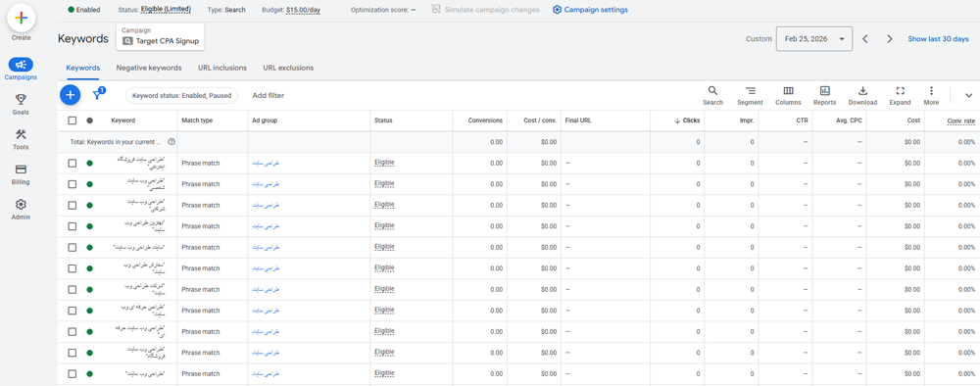Click Eligible status for طراحی وب سایت شرکتی
This screenshot has height=386, width=980.
[384, 205]
